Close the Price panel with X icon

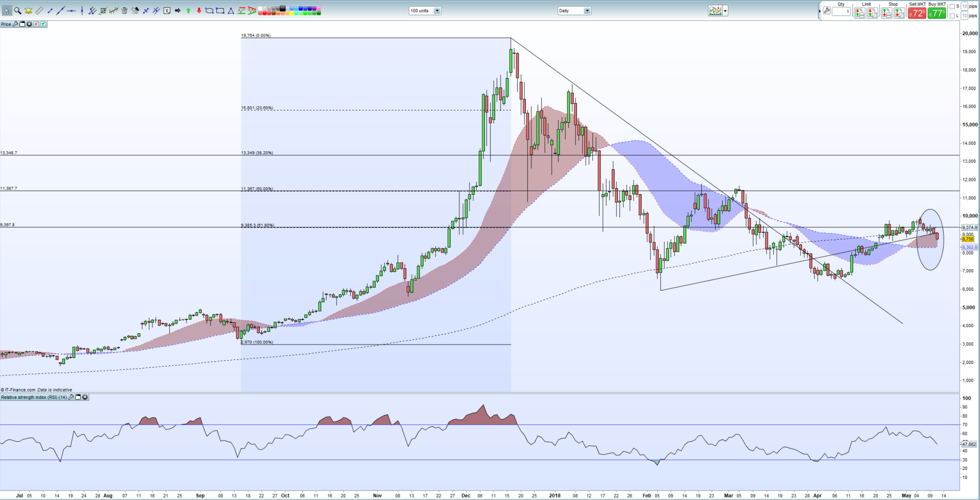tap(29, 24)
